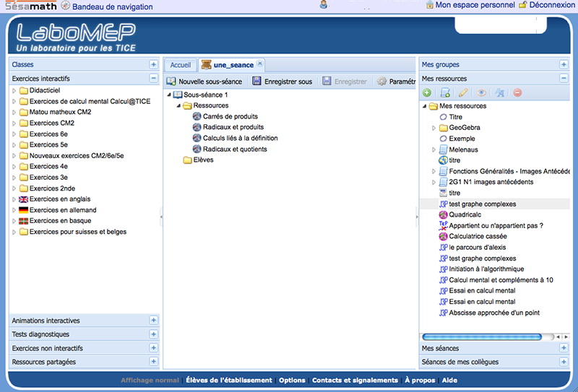The height and width of the screenshot is (392, 578).
Task: Expand the Exercices 6e folder arrow
Action: 14,134
